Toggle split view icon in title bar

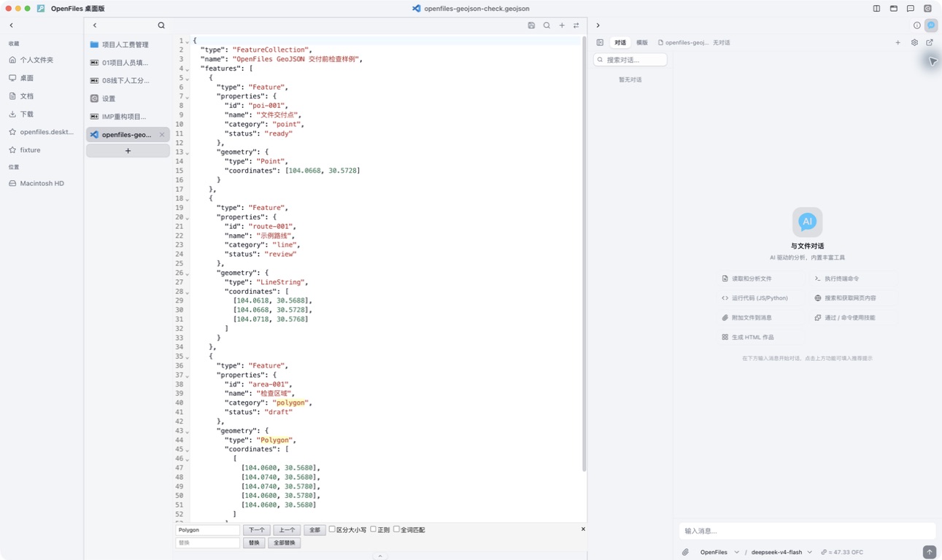point(876,9)
